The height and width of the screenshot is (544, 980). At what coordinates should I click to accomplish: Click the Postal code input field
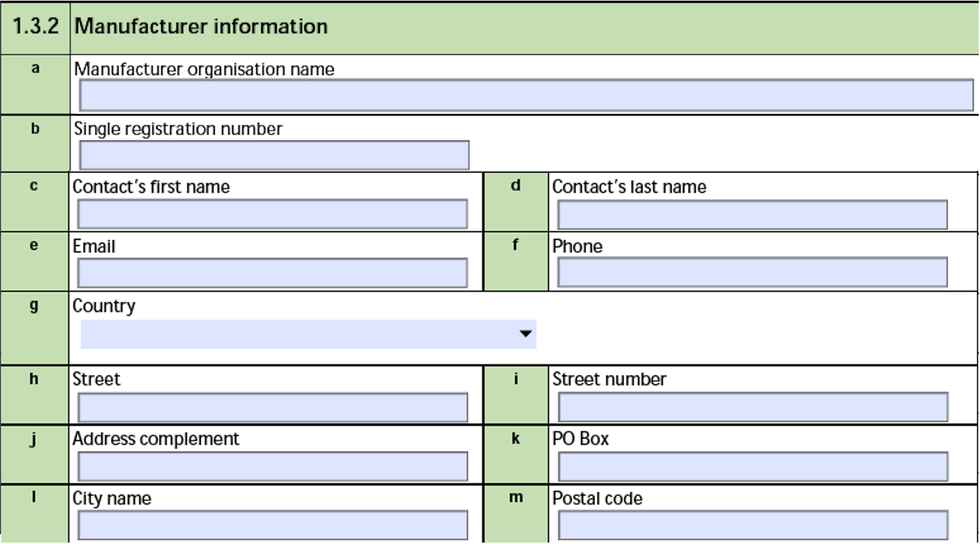pos(753,525)
